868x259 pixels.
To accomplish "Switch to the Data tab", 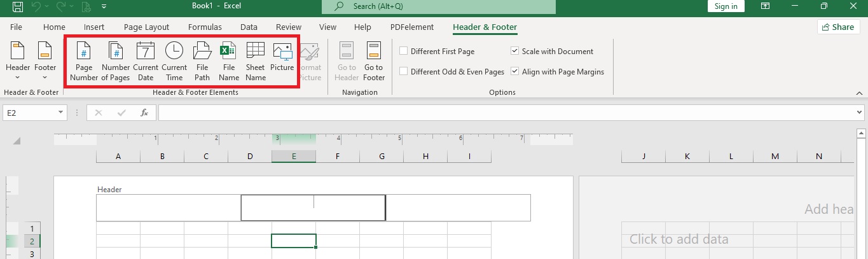I will [x=249, y=27].
